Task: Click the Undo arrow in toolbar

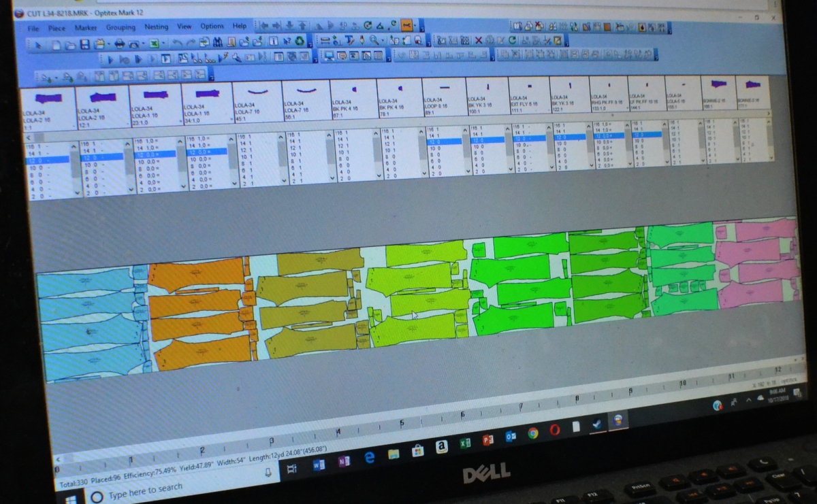Action: pos(176,43)
